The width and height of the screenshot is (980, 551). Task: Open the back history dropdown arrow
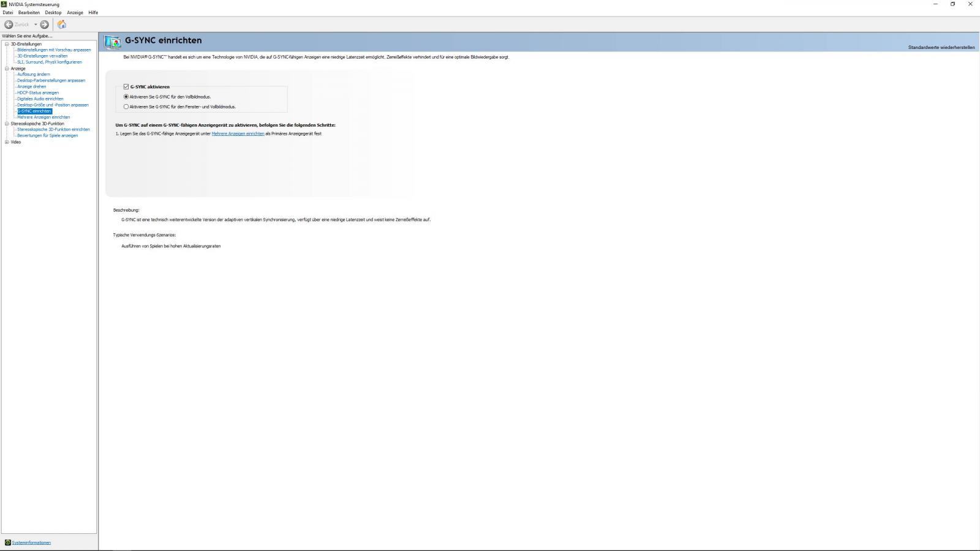coord(36,24)
